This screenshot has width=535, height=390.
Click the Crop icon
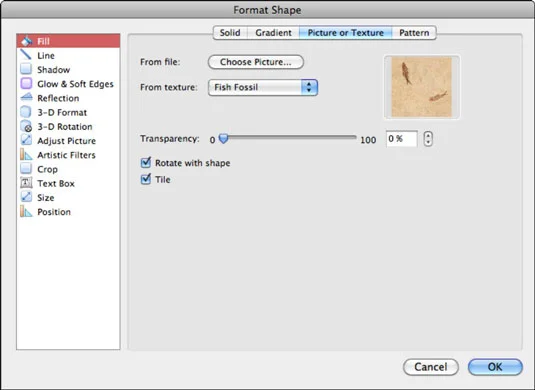pos(26,169)
